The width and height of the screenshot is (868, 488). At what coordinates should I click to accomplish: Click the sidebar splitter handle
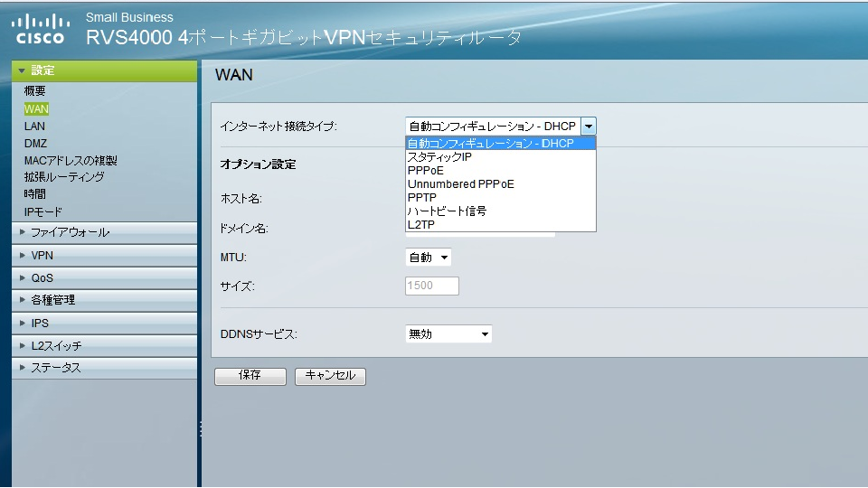[x=200, y=428]
